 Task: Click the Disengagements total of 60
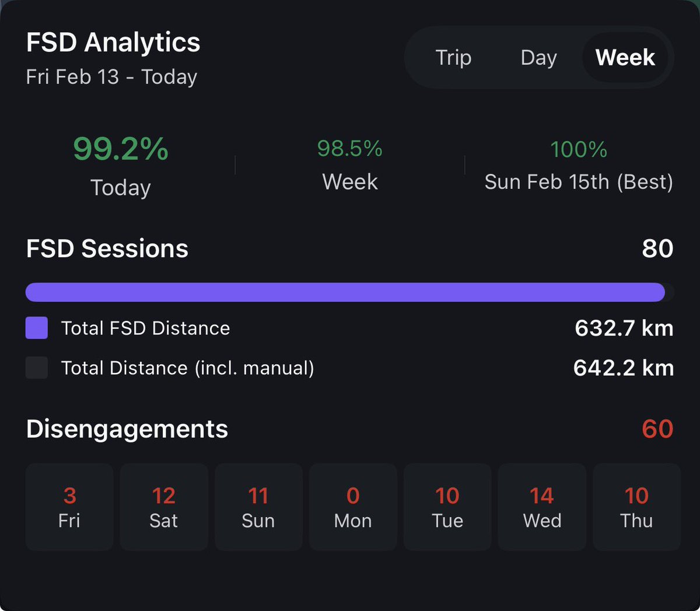[657, 429]
